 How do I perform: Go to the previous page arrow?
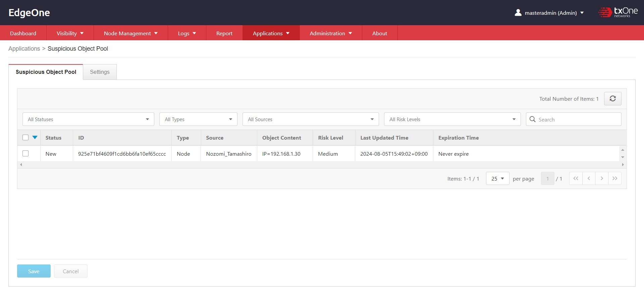(x=589, y=179)
